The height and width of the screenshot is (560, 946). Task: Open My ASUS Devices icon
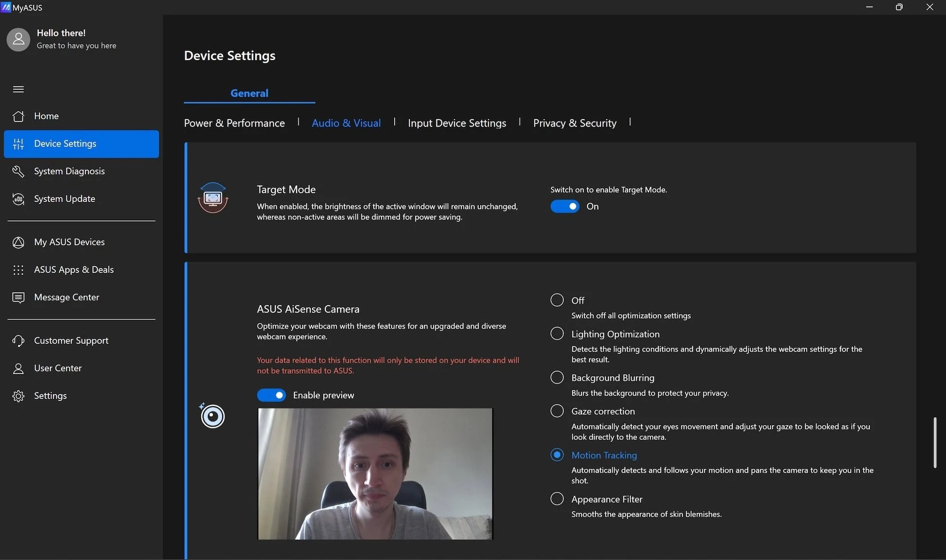[18, 242]
